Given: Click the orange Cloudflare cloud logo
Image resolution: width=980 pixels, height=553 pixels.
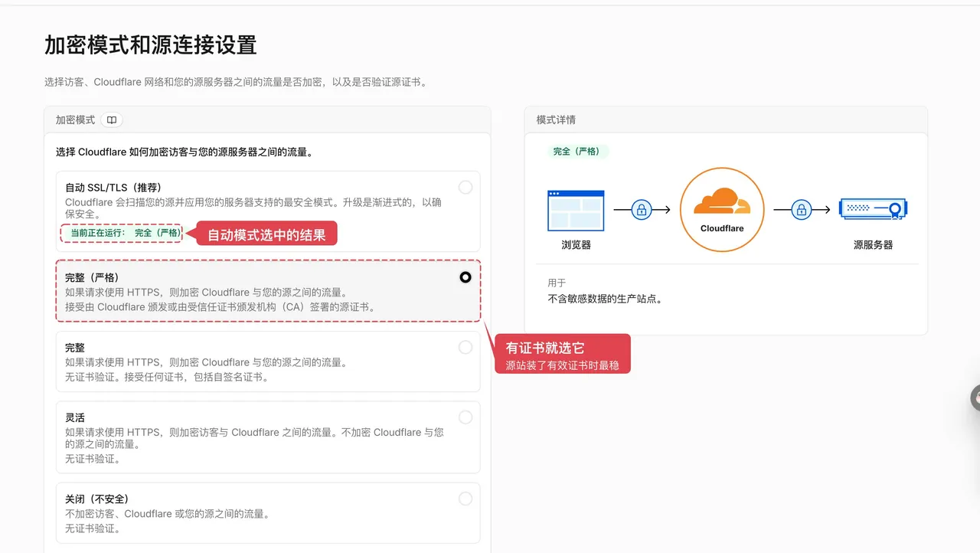Looking at the screenshot, I should (721, 202).
